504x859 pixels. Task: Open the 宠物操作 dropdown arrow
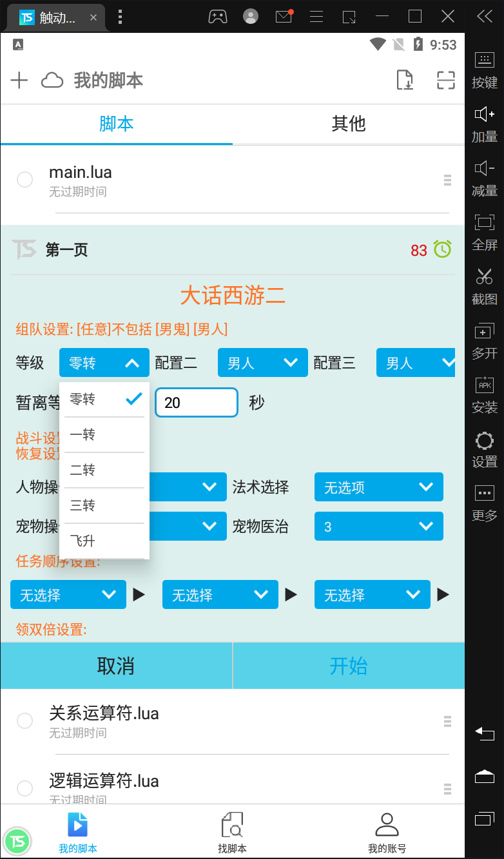point(209,526)
